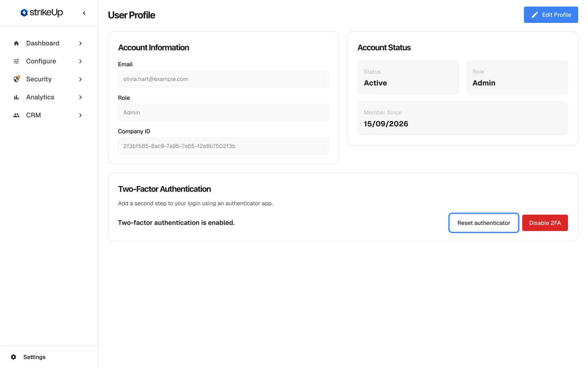This screenshot has height=368, width=588.
Task: Click the Reset authenticator button
Action: 484,223
